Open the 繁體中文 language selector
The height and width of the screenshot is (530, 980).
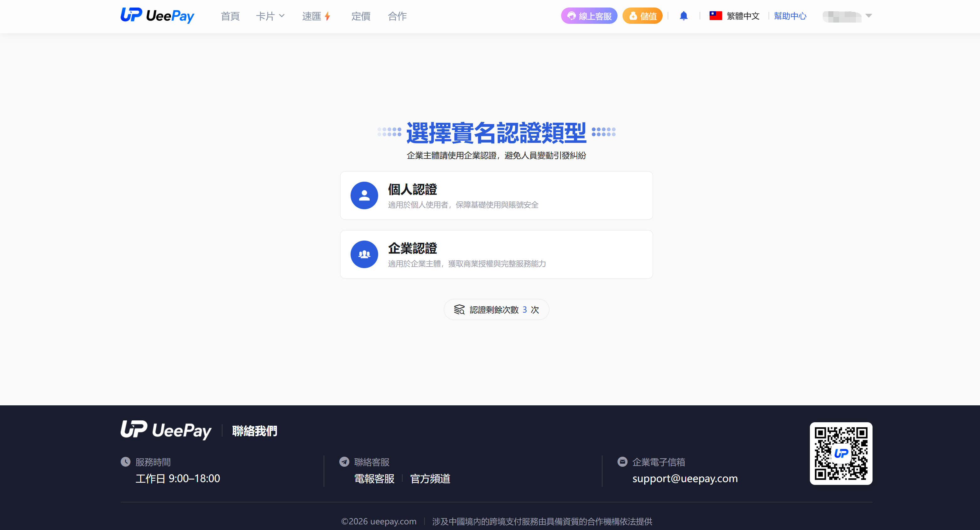(x=735, y=16)
